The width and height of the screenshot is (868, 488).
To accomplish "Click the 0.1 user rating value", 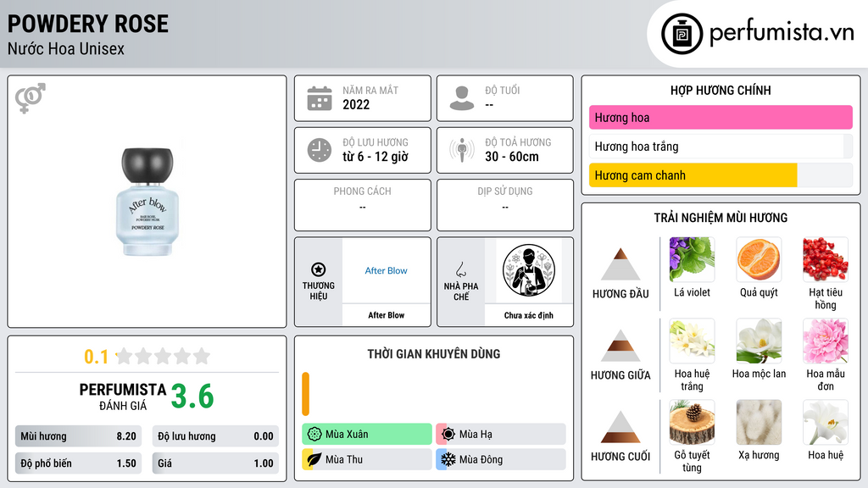I will pos(96,357).
